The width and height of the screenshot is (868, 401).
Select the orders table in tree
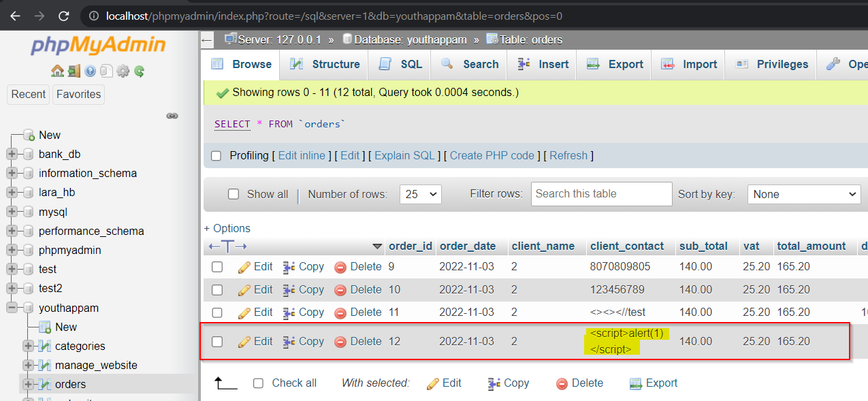click(x=70, y=384)
